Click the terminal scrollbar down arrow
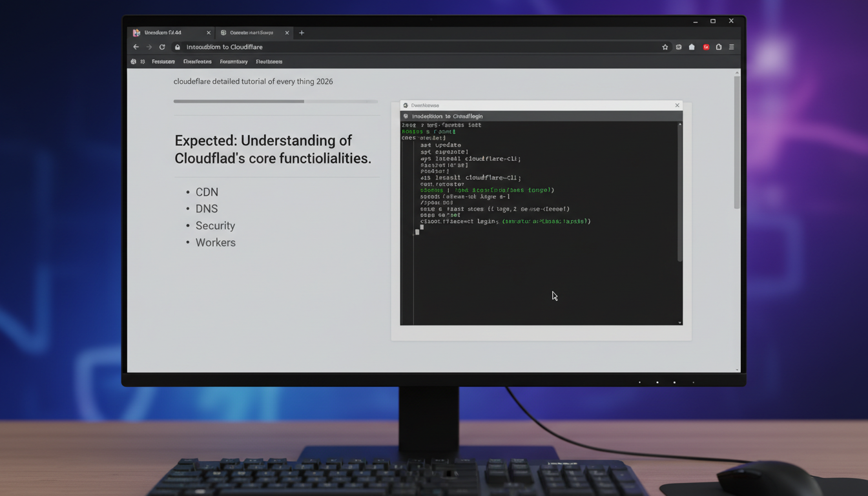868x496 pixels. coord(679,322)
